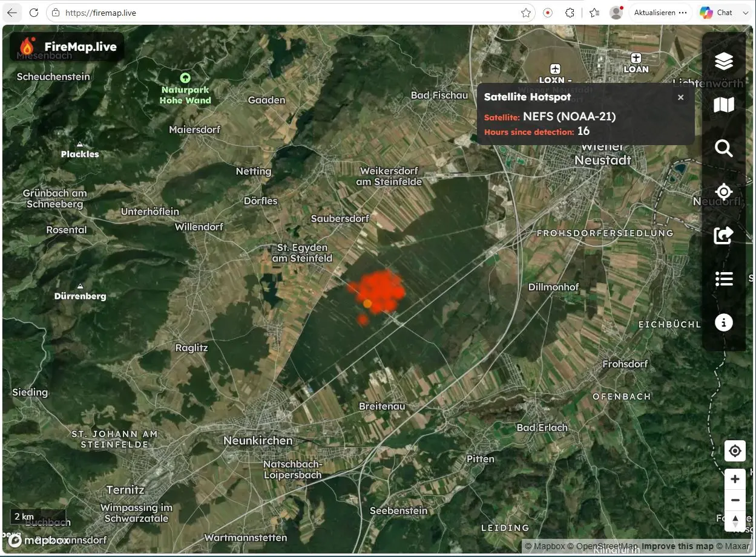The image size is (756, 557).
Task: Click the isolated small red hotspot below the cluster
Action: coord(363,319)
